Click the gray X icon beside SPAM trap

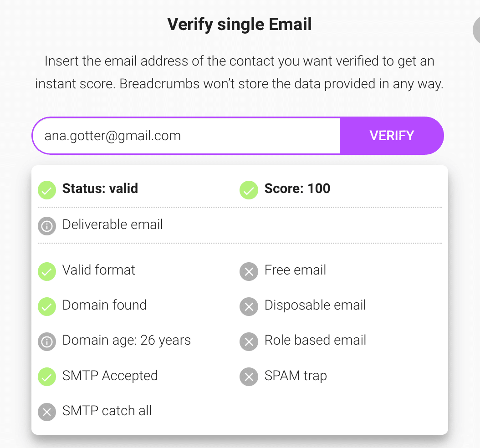(x=249, y=377)
